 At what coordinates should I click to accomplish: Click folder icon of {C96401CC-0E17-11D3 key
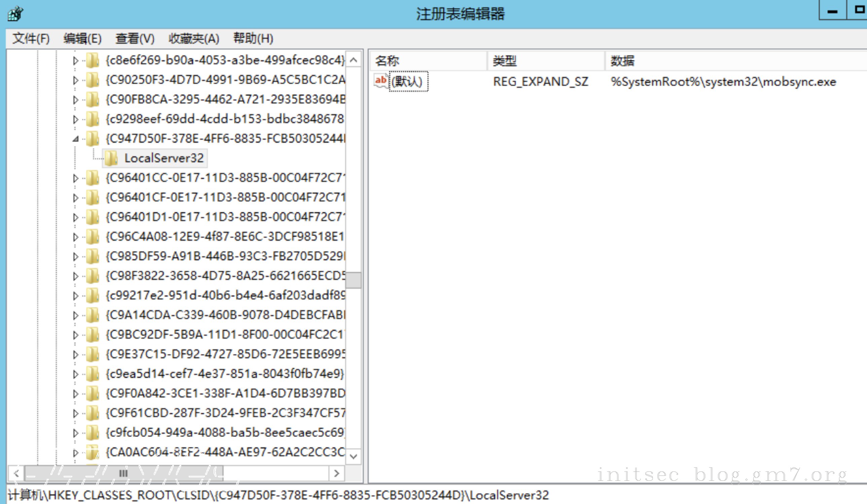point(92,178)
